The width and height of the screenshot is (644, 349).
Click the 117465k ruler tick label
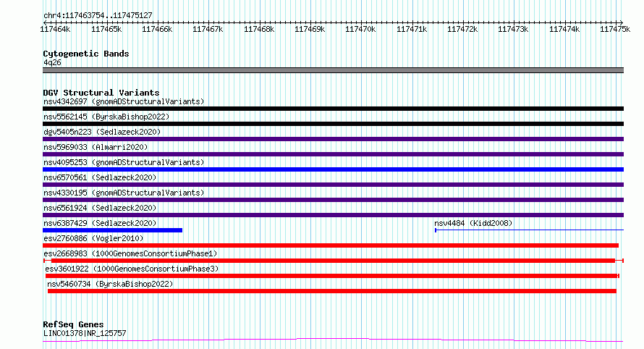[x=106, y=29]
